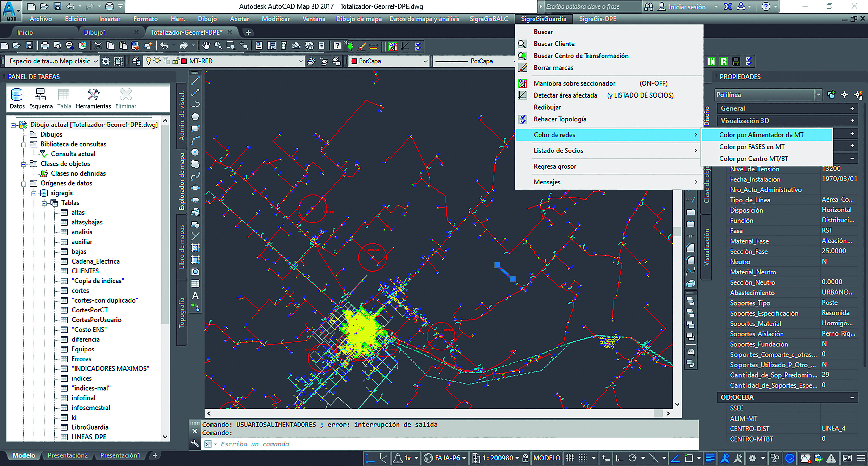This screenshot has width=868, height=466.
Task: Open the Datos panel icon
Action: click(17, 98)
